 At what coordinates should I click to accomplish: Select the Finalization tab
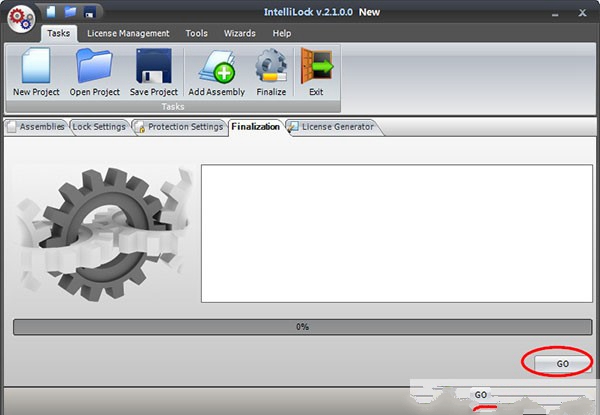point(255,127)
